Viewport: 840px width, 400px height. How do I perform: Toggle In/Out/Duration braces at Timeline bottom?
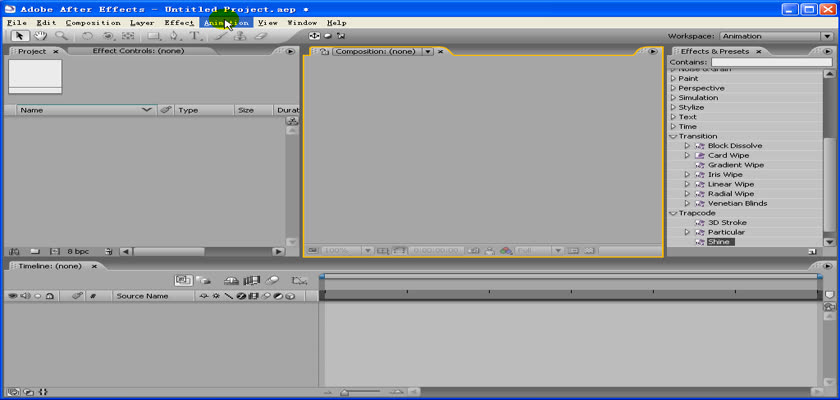click(x=43, y=392)
